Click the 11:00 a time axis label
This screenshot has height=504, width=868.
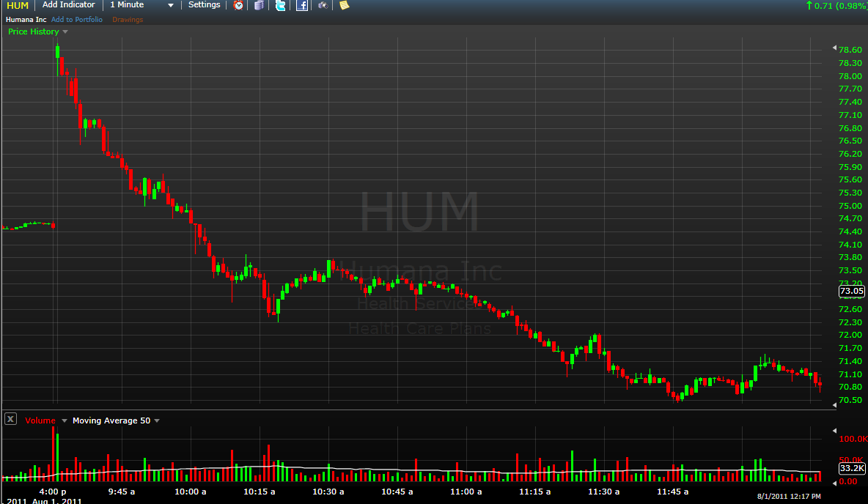pos(466,492)
